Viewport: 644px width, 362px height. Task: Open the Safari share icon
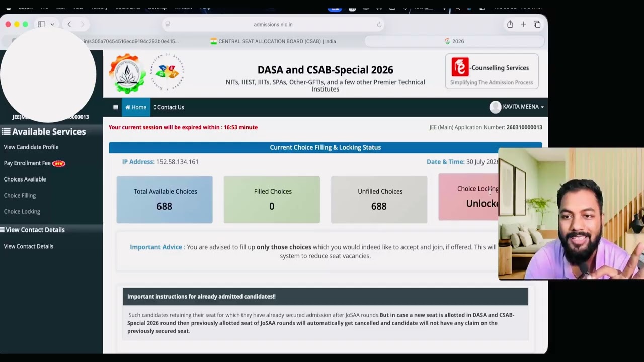click(510, 24)
